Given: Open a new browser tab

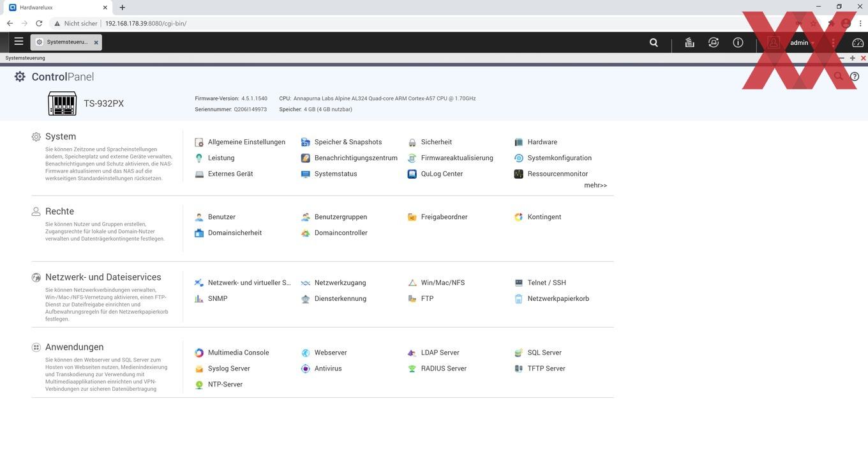Looking at the screenshot, I should pos(122,8).
